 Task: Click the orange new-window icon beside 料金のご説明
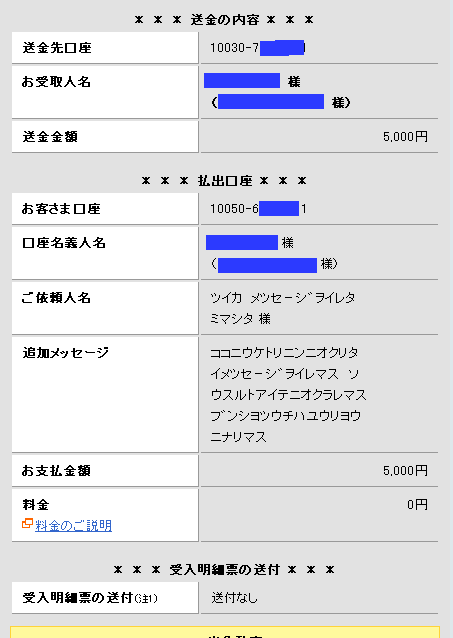(x=27, y=524)
